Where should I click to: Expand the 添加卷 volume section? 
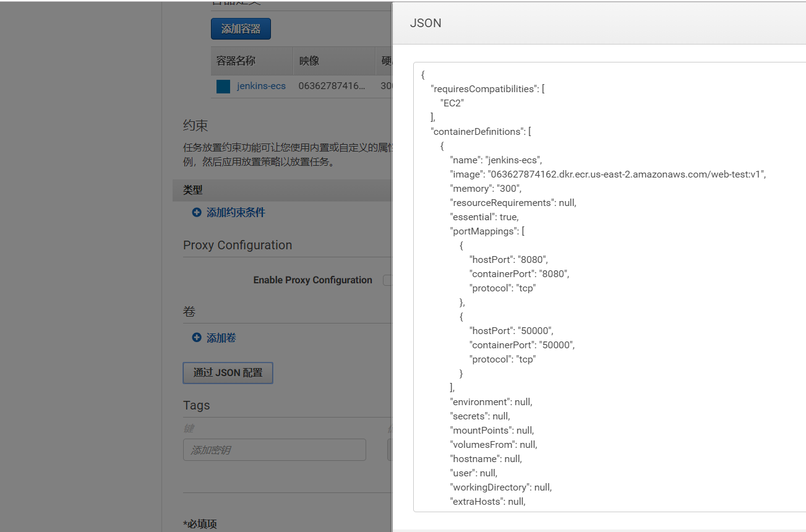click(x=217, y=338)
